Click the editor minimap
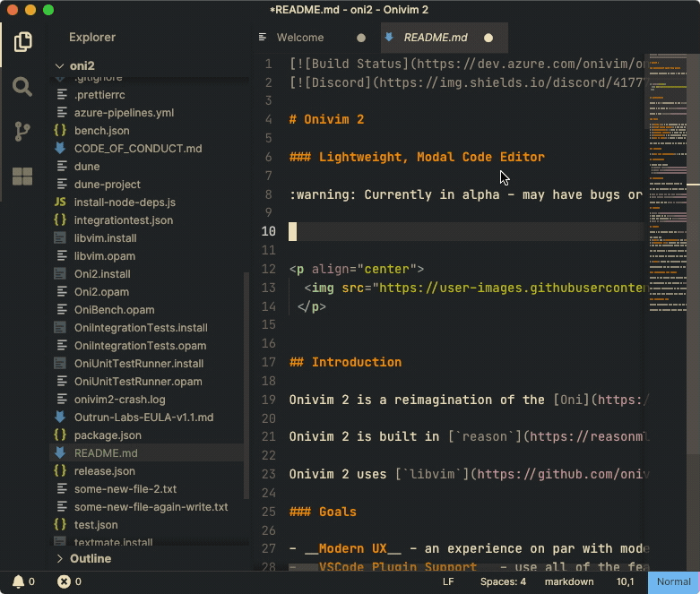The height and width of the screenshot is (594, 700). (668, 183)
